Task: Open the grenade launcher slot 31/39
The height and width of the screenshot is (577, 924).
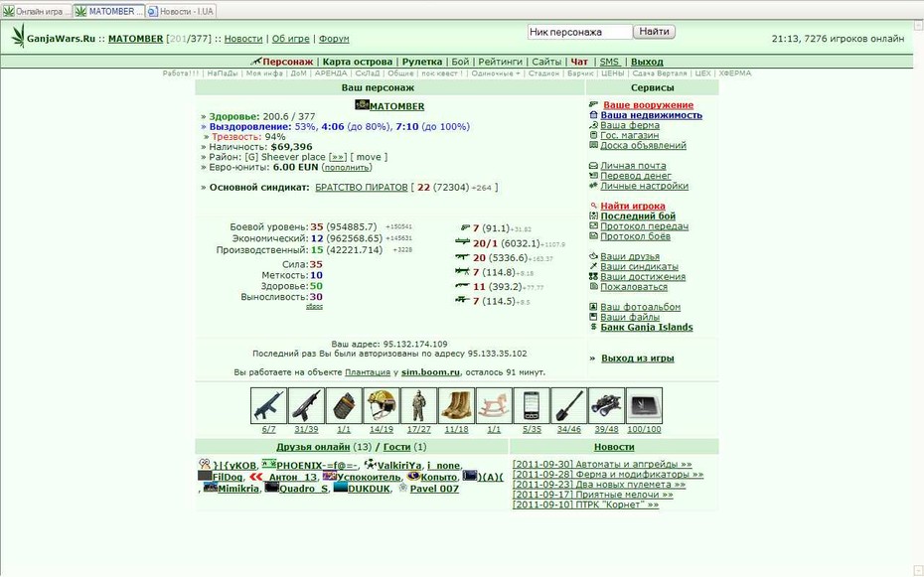Action: tap(306, 405)
